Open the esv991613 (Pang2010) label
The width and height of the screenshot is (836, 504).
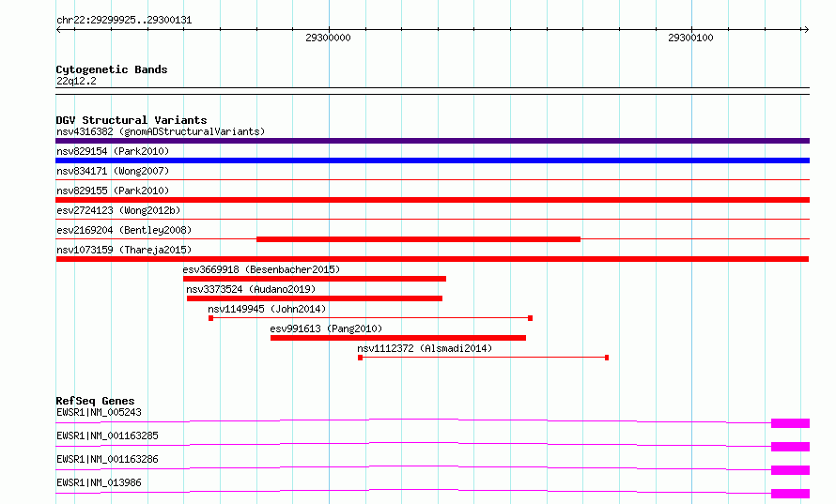[x=326, y=328]
